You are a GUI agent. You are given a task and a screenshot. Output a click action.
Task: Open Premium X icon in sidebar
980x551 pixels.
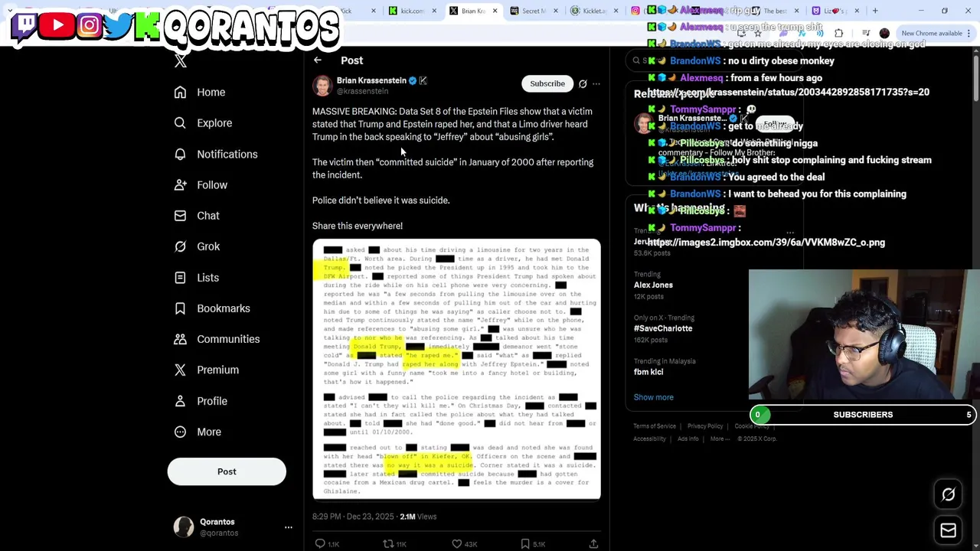180,370
